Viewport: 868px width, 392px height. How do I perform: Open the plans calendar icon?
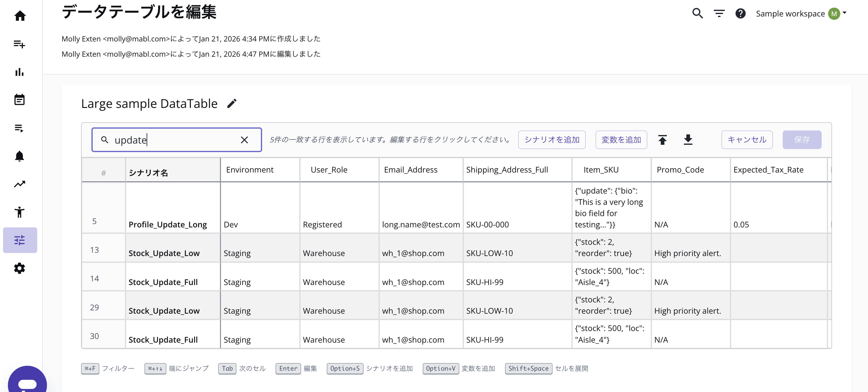click(x=20, y=100)
